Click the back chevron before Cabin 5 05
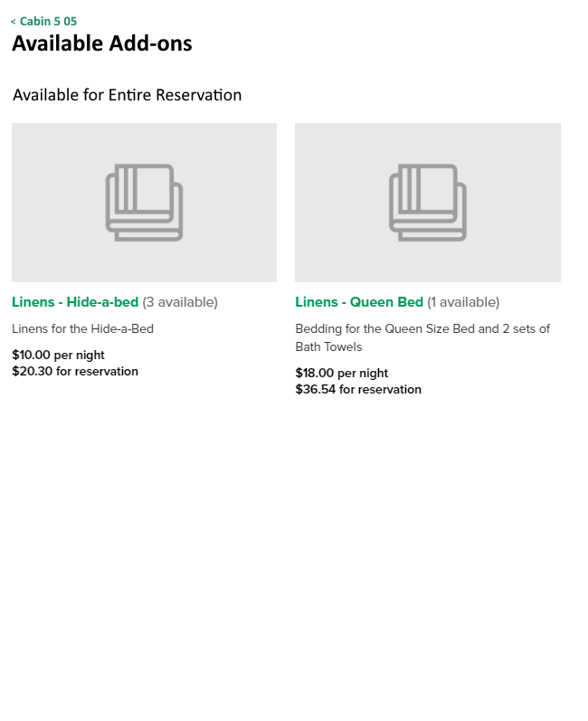The image size is (588, 721). click(x=14, y=22)
